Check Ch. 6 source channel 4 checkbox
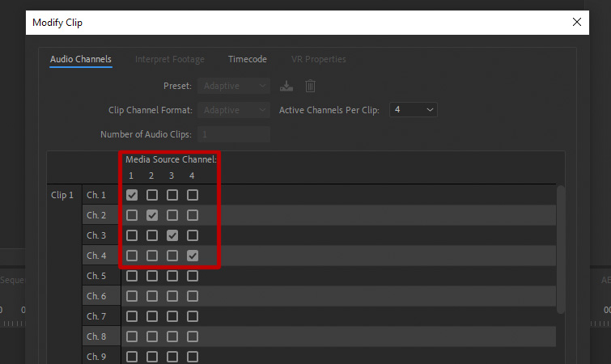The width and height of the screenshot is (611, 364). click(193, 296)
